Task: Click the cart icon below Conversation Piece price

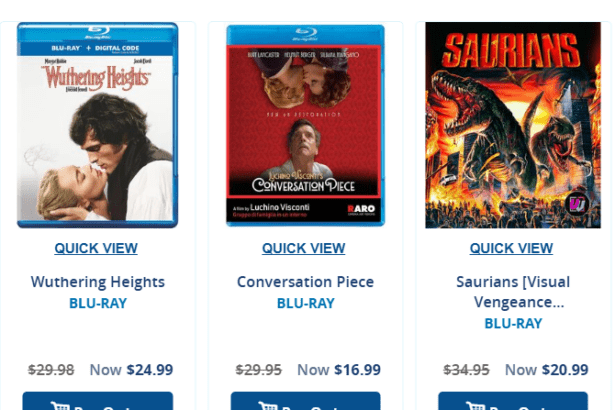Action: click(x=267, y=405)
